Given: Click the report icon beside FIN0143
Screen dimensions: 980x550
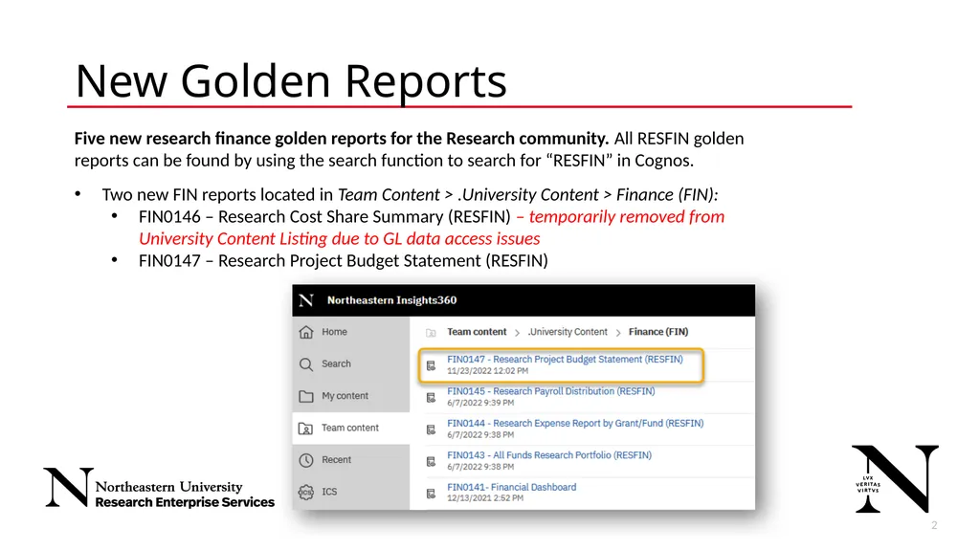Looking at the screenshot, I should click(x=431, y=461).
